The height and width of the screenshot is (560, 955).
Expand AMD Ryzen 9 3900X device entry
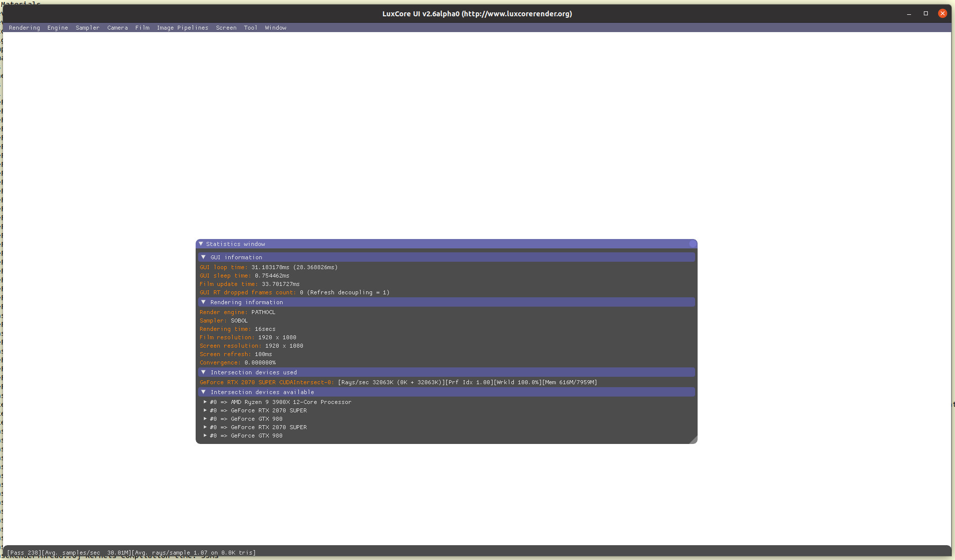tap(205, 402)
